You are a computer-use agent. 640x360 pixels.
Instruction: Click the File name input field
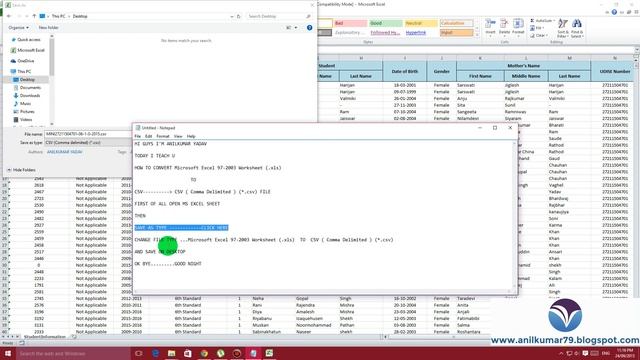[88, 134]
